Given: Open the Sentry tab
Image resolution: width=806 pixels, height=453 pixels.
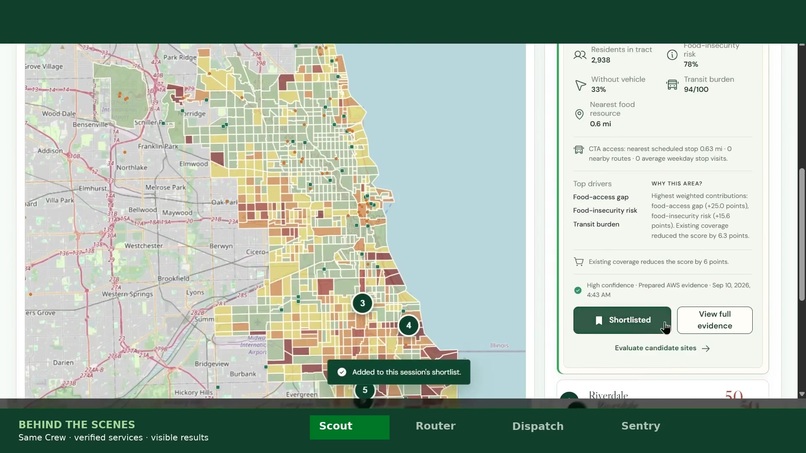Looking at the screenshot, I should pos(640,426).
